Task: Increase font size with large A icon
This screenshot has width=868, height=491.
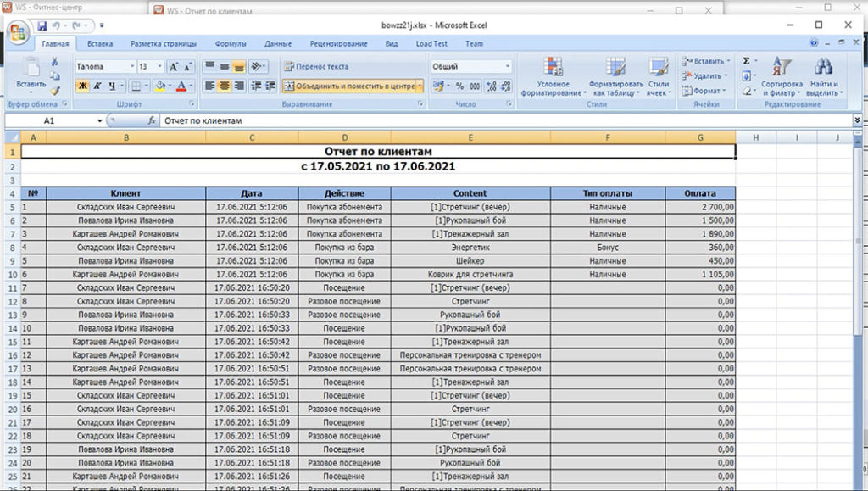Action: pos(173,66)
